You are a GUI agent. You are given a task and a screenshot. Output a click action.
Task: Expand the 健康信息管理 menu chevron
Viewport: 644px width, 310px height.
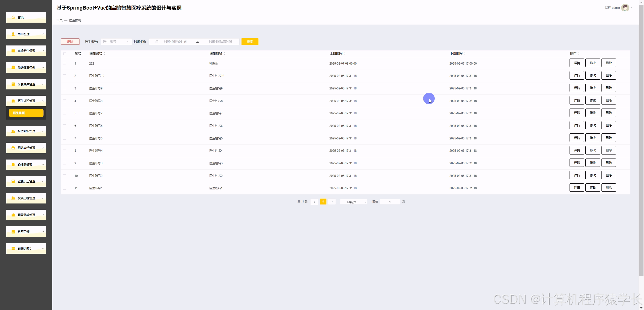point(43,181)
